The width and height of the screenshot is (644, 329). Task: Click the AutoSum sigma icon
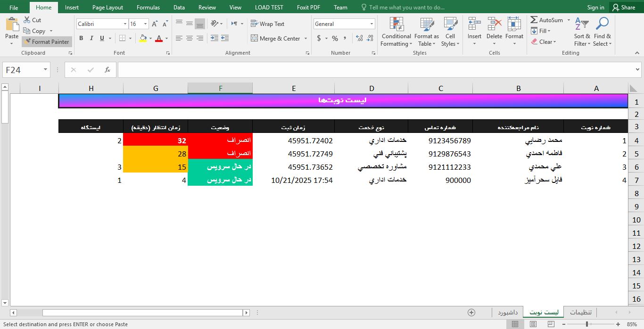pos(534,20)
